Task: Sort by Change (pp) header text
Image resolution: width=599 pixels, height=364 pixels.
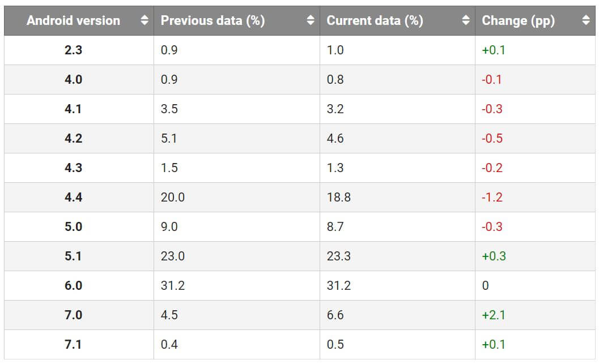Action: coord(518,20)
